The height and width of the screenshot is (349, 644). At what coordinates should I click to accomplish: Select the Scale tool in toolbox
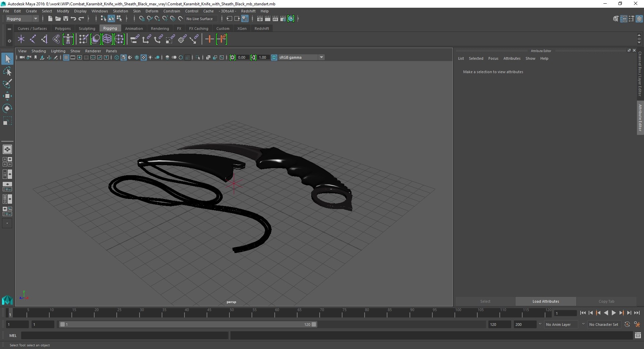[7, 121]
